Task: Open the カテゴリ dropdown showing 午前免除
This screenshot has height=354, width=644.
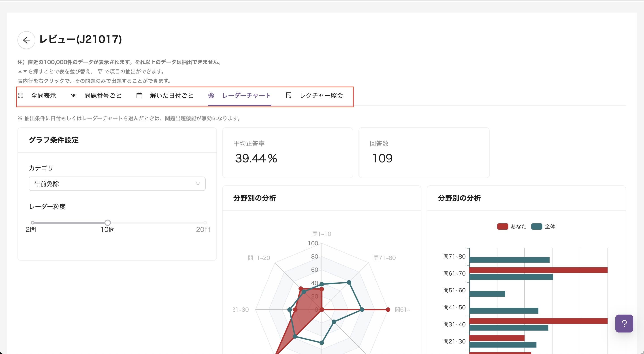Action: click(117, 184)
